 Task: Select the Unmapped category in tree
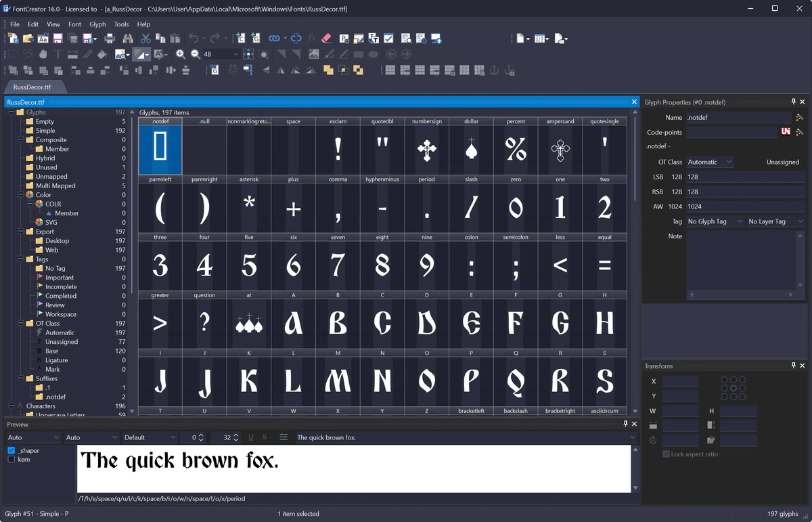(51, 176)
